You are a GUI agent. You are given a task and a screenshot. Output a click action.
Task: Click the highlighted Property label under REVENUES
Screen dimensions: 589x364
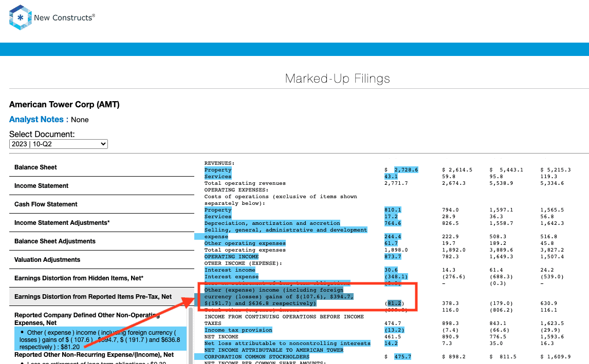click(x=218, y=170)
